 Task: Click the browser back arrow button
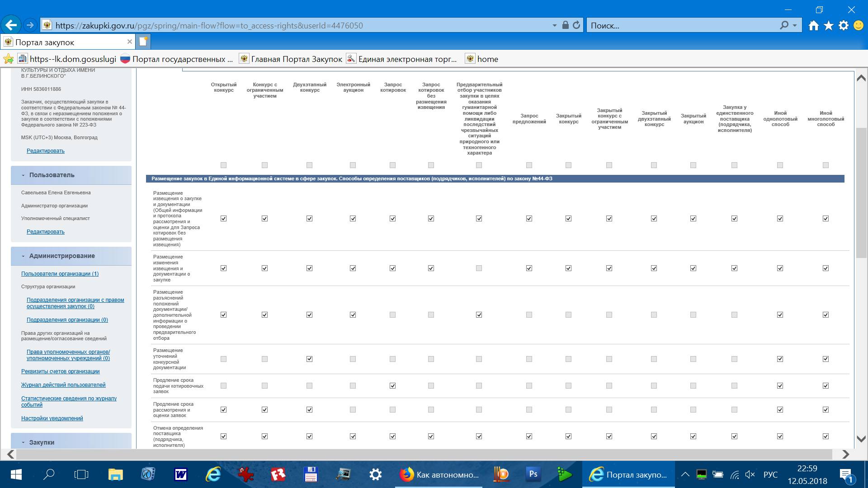pyautogui.click(x=11, y=25)
